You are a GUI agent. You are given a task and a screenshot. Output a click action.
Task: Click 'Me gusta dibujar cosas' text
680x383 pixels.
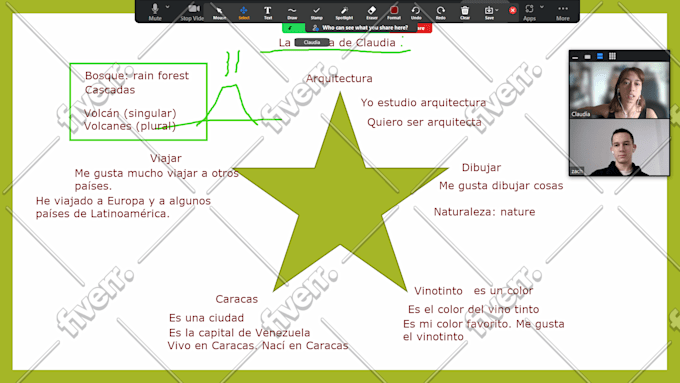pos(501,186)
